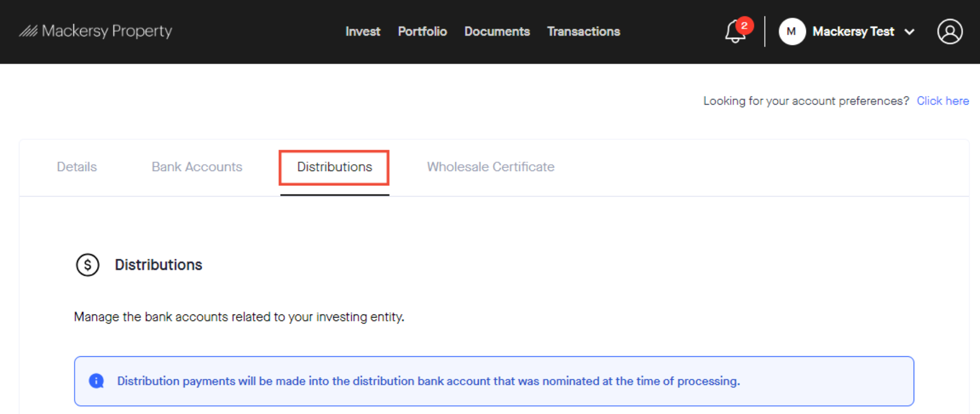This screenshot has height=414, width=980.
Task: Click the round M avatar
Action: [791, 32]
